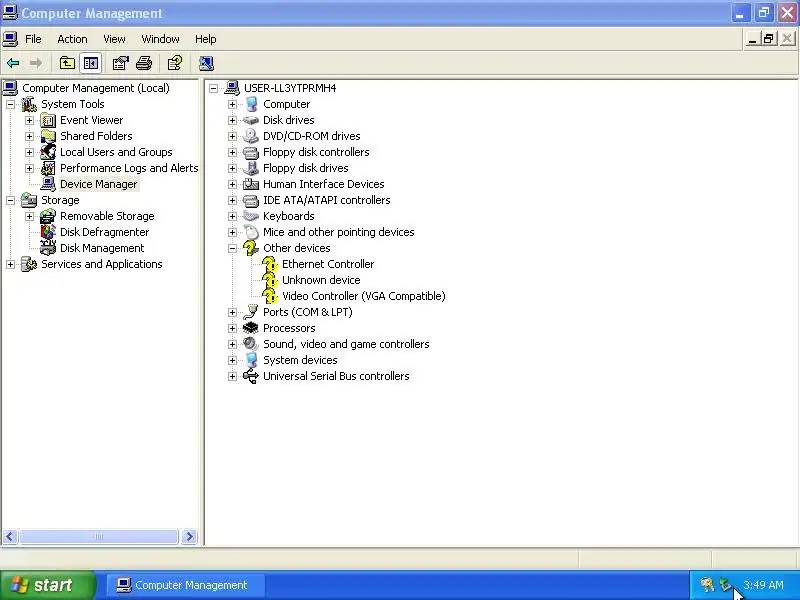
Task: Select the Disk Management icon
Action: click(x=48, y=248)
